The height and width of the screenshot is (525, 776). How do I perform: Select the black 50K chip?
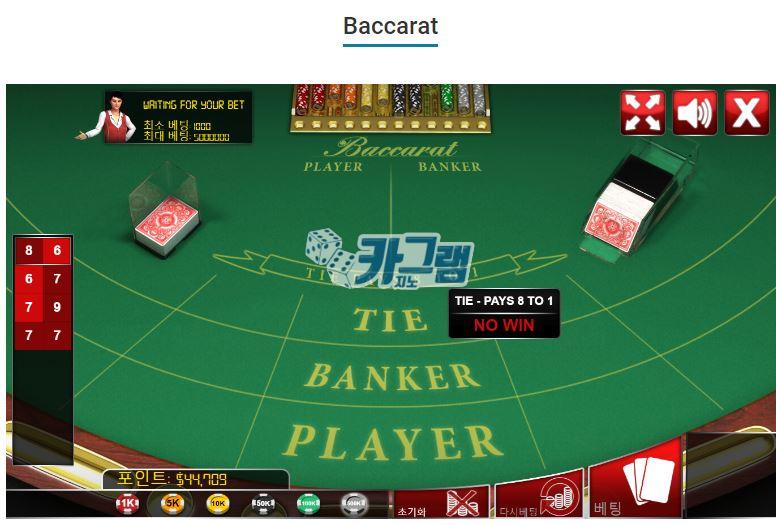[x=263, y=504]
